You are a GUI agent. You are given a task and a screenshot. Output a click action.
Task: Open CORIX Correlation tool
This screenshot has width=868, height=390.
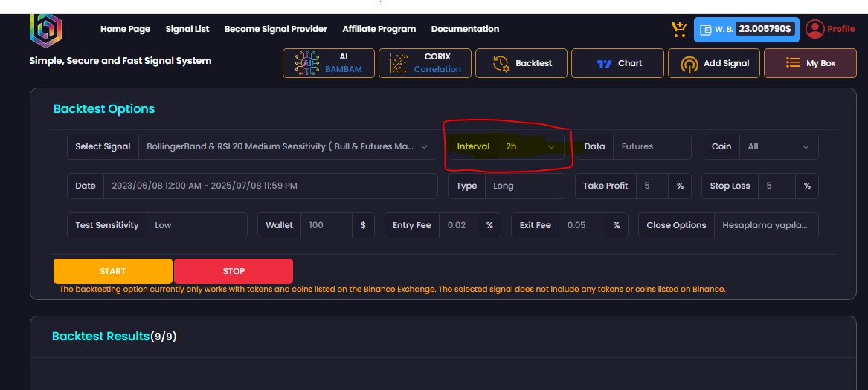point(425,63)
